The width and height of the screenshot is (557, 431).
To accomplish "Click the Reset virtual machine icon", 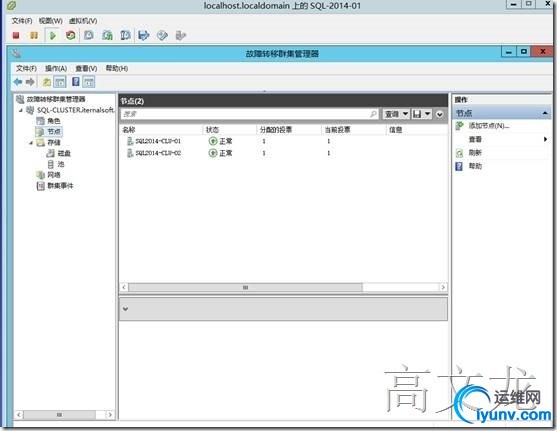I will pos(71,35).
